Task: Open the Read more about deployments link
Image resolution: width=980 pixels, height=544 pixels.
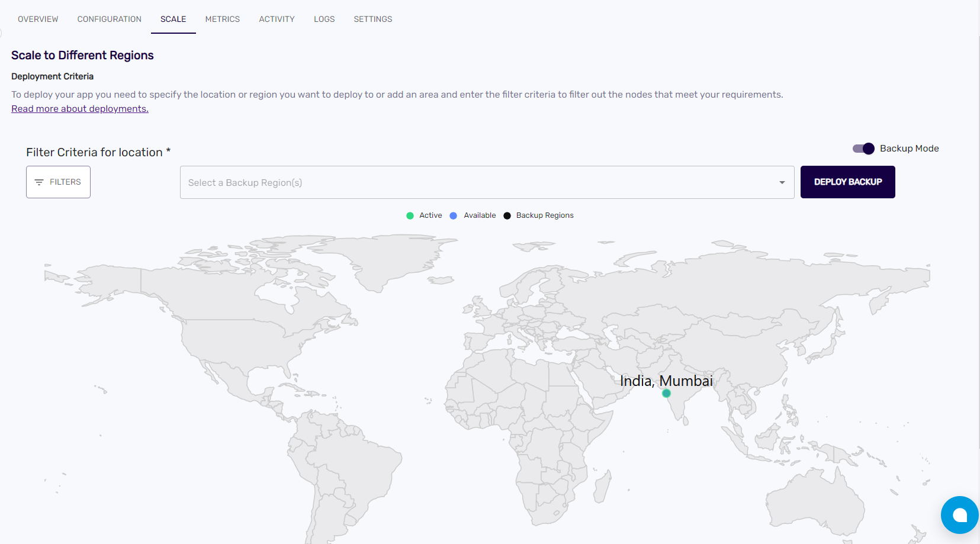Action: tap(80, 109)
